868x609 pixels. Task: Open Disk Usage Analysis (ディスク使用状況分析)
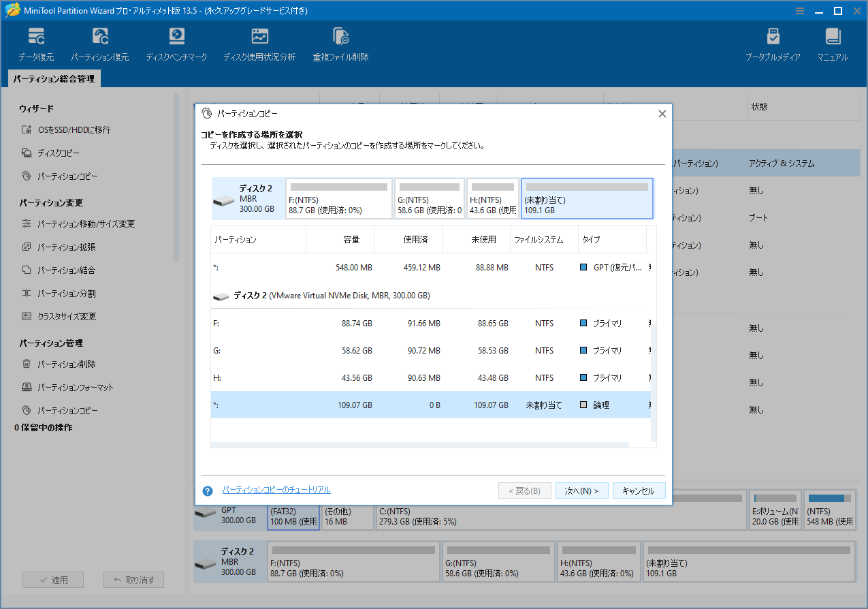(x=259, y=42)
